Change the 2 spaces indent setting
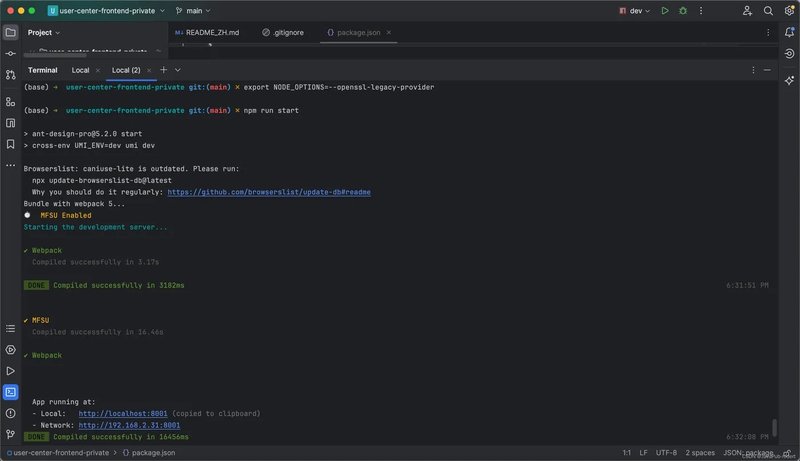 click(700, 453)
